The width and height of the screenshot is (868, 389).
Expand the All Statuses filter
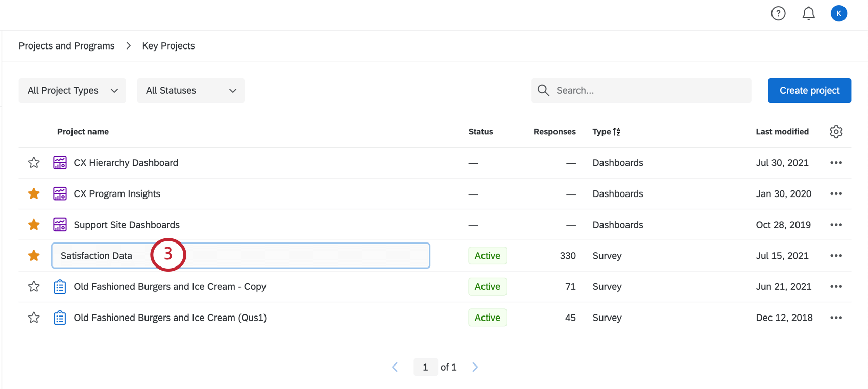(190, 90)
